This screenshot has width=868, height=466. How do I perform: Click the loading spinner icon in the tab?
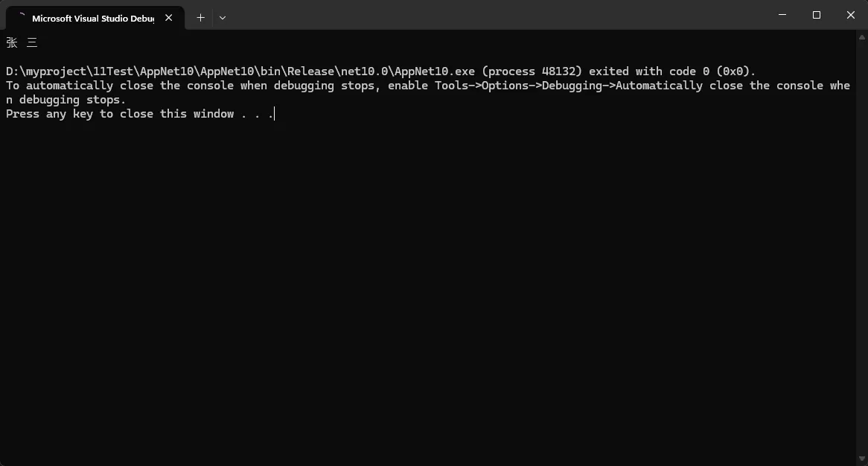[22, 17]
